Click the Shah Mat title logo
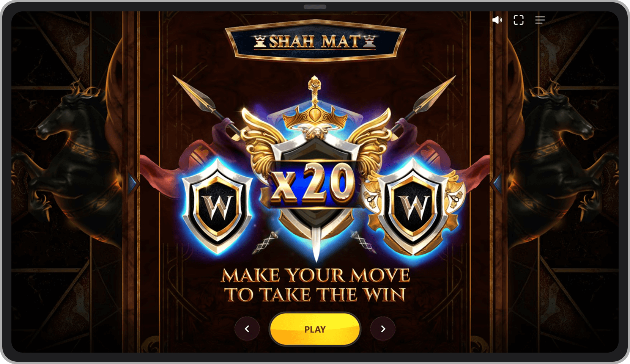The height and width of the screenshot is (364, 630). click(x=315, y=41)
